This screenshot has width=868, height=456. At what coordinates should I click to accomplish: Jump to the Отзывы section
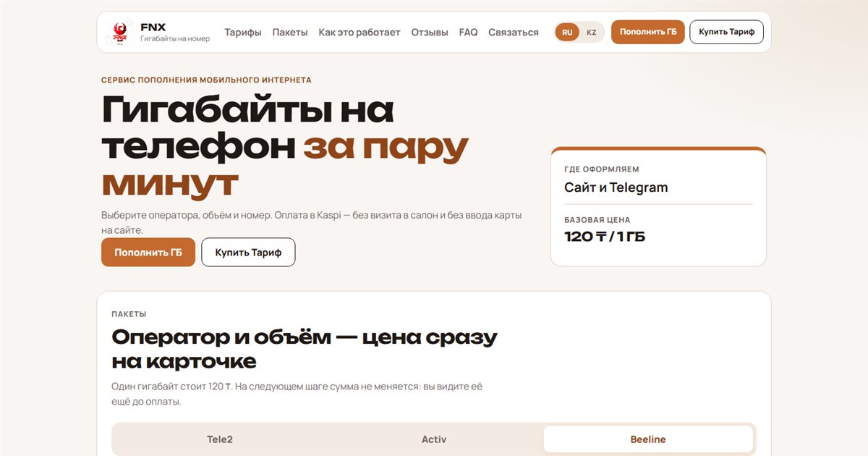coord(430,33)
